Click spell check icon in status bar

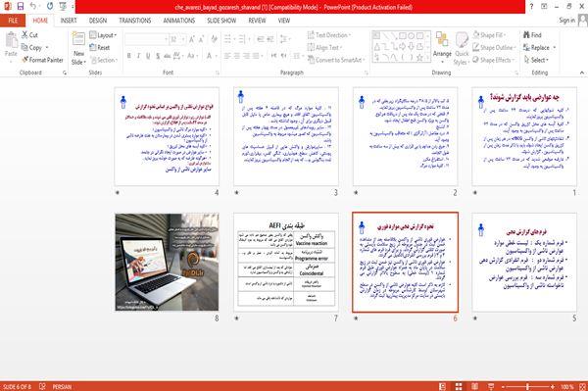(x=42, y=386)
